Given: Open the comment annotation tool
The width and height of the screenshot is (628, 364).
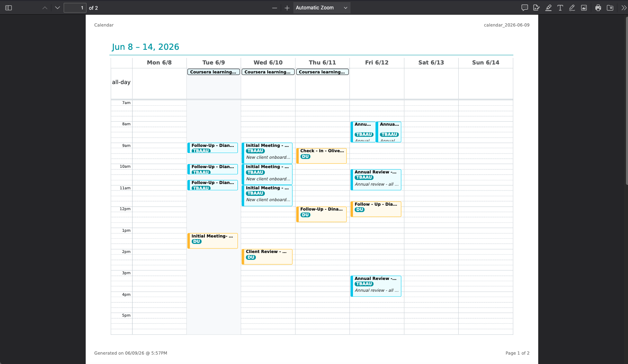Looking at the screenshot, I should tap(525, 8).
